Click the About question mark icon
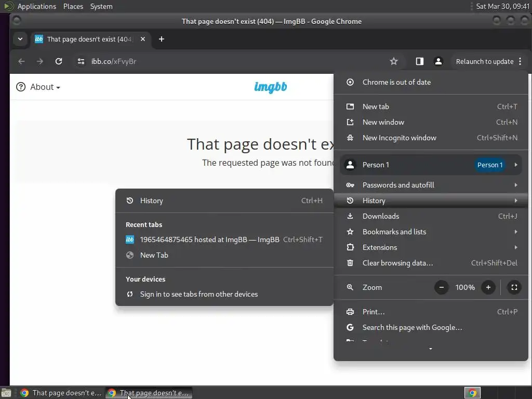Image resolution: width=532 pixels, height=399 pixels. 21,87
